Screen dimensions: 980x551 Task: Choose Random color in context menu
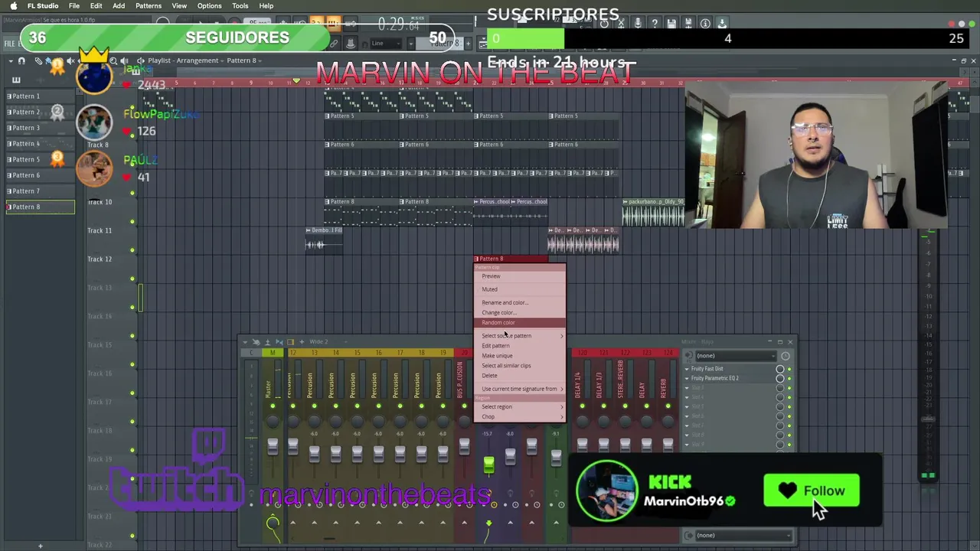(520, 322)
